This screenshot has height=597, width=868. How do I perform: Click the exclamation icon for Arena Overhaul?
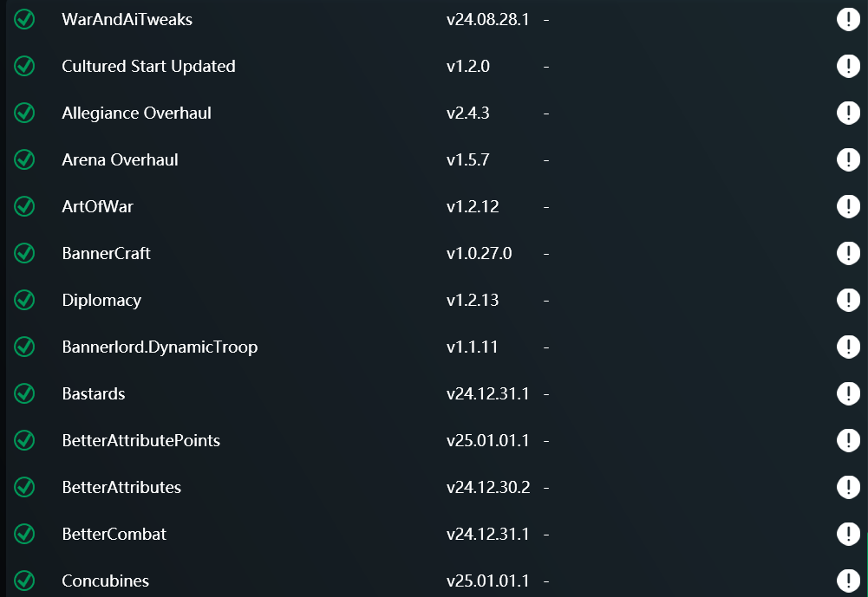coord(847,160)
